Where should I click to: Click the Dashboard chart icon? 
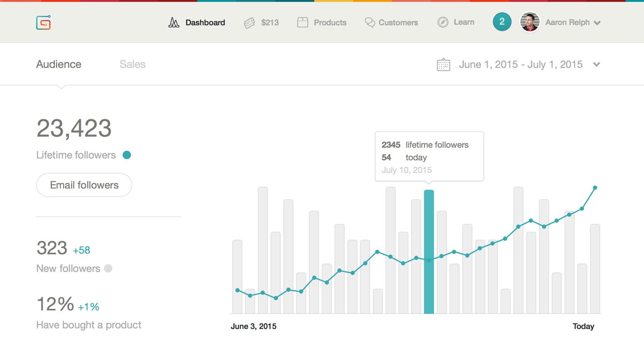(174, 23)
